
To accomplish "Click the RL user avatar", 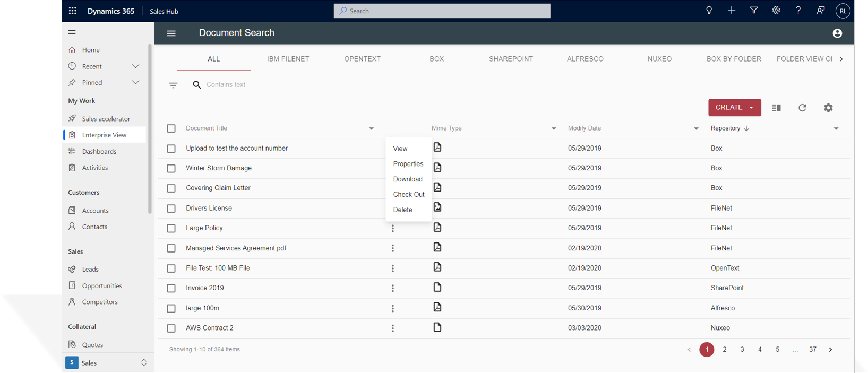I will click(x=843, y=11).
